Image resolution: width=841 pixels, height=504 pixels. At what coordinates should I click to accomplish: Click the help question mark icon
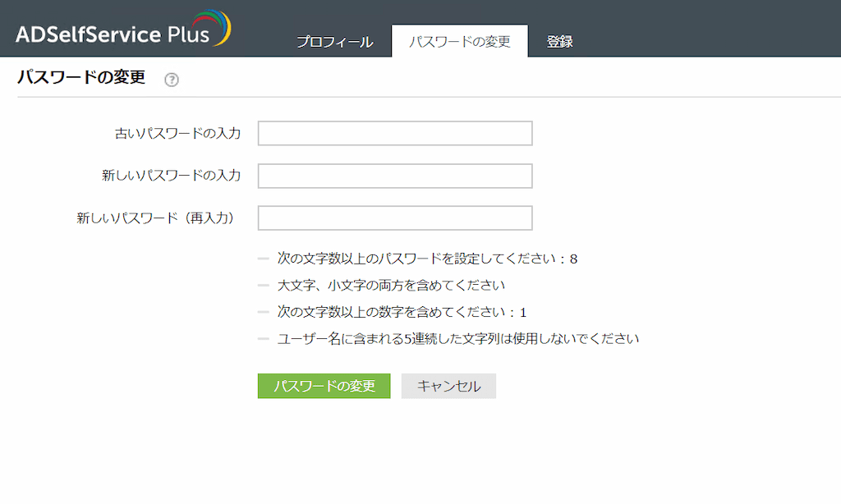[x=171, y=80]
